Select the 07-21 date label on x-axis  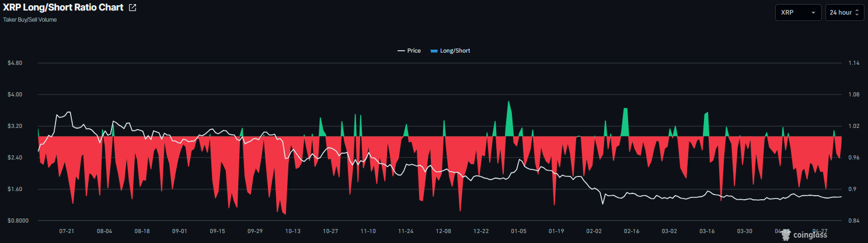click(67, 231)
